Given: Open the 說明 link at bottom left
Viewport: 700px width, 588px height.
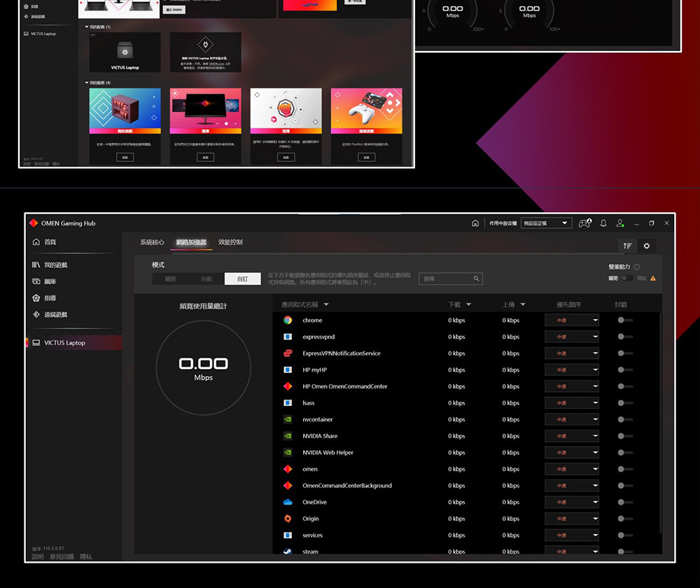Looking at the screenshot, I should click(x=38, y=556).
